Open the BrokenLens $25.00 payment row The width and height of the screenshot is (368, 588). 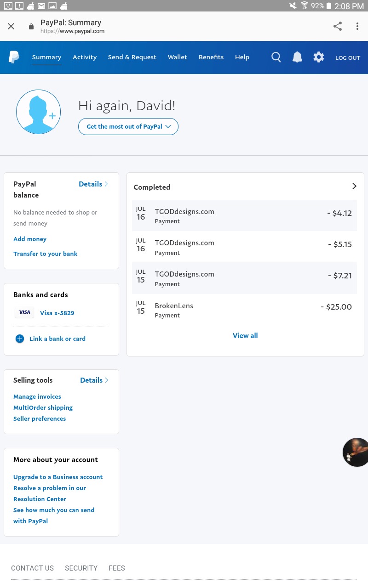(x=244, y=310)
